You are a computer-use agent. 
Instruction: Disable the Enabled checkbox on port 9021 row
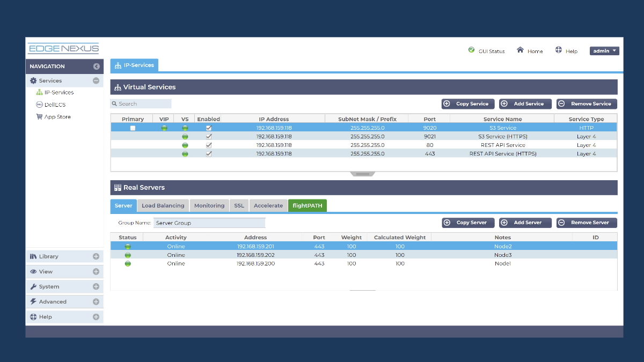(208, 136)
